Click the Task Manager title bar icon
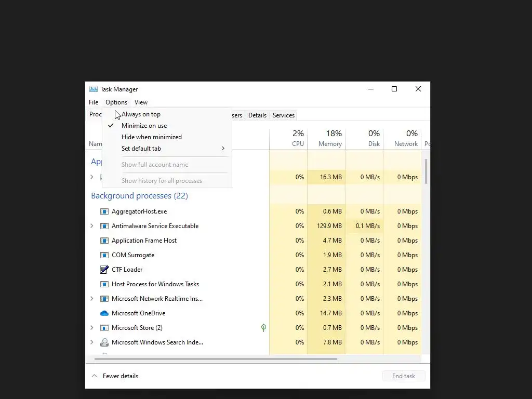The image size is (532, 399). [x=94, y=89]
